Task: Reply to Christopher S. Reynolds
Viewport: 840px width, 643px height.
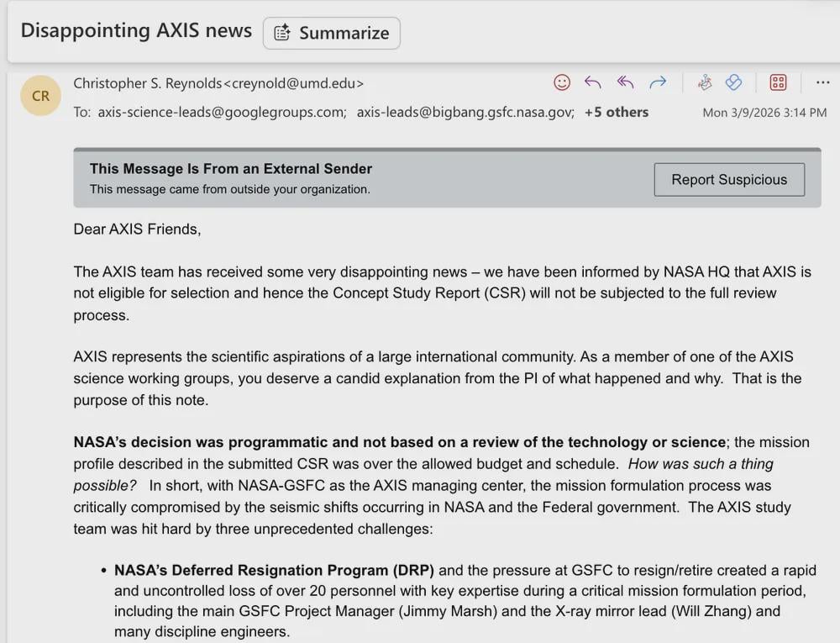Action: 592,82
